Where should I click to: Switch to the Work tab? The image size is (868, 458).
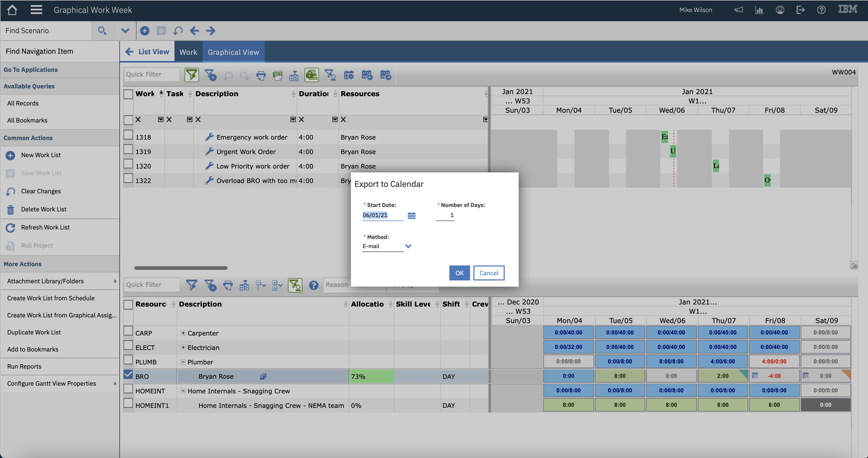pyautogui.click(x=188, y=51)
